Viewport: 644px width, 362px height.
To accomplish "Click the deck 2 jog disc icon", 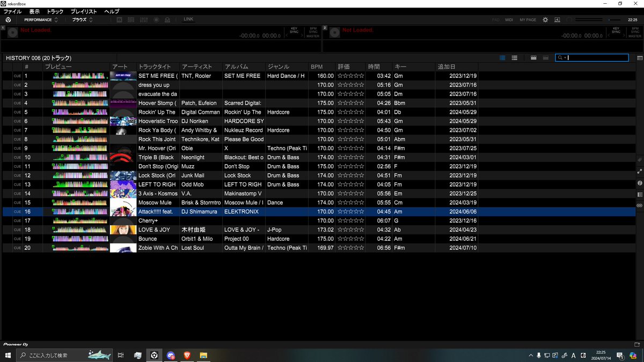I will pyautogui.click(x=334, y=33).
